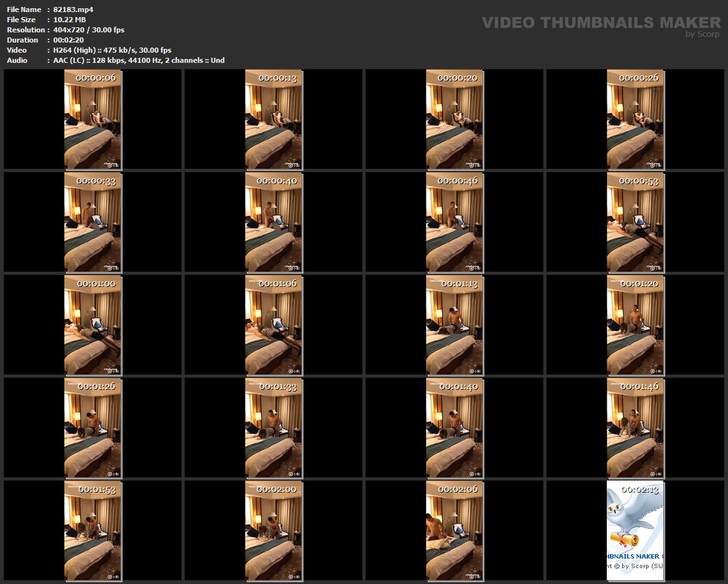Open the thumbnail marked 00:01:13
This screenshot has height=584, width=728.
(454, 325)
